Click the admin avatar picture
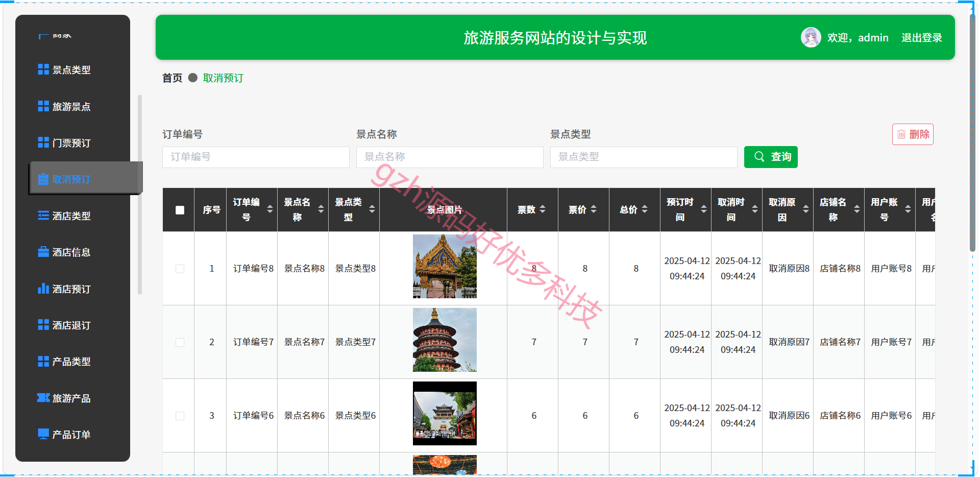Screen dimensions: 980x477 pyautogui.click(x=811, y=37)
